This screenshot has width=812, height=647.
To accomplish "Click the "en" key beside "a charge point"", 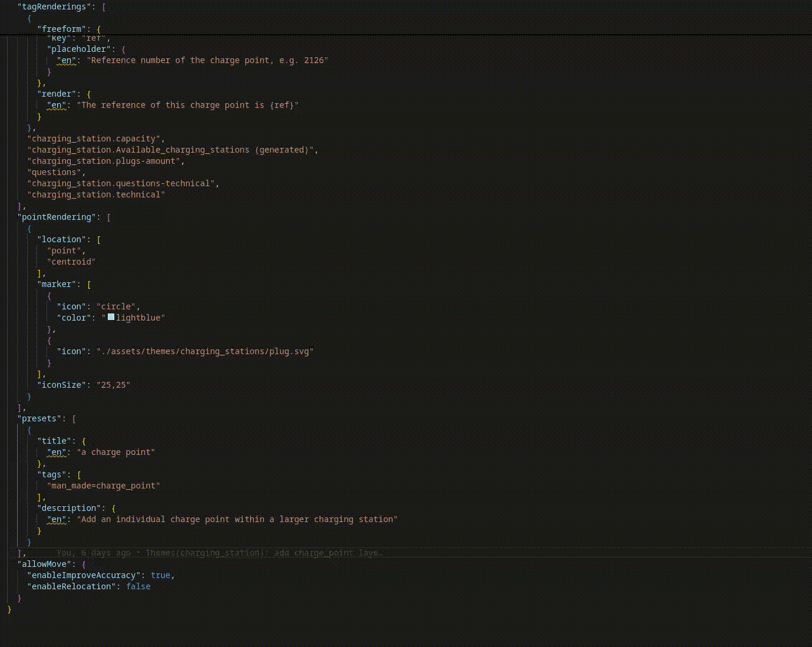I will coord(57,452).
